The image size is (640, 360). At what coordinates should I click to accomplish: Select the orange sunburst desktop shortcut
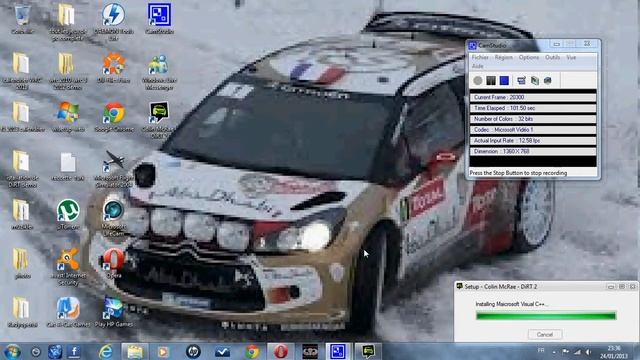click(x=113, y=67)
